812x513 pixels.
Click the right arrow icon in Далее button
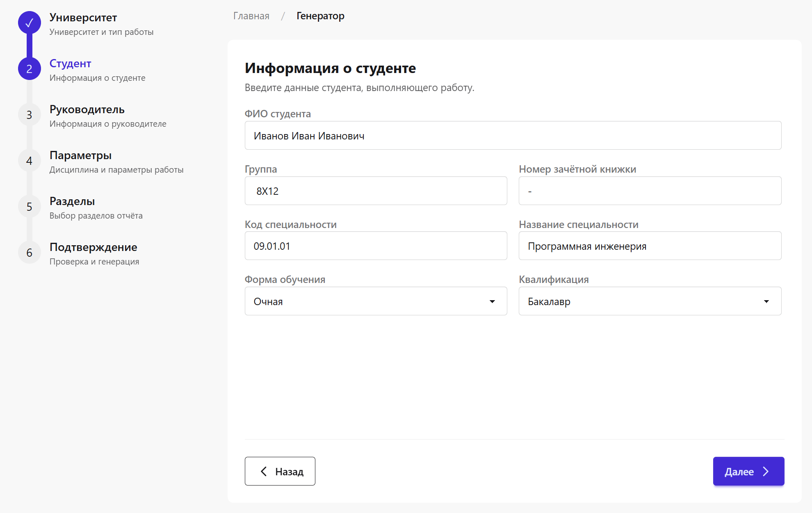click(x=766, y=471)
